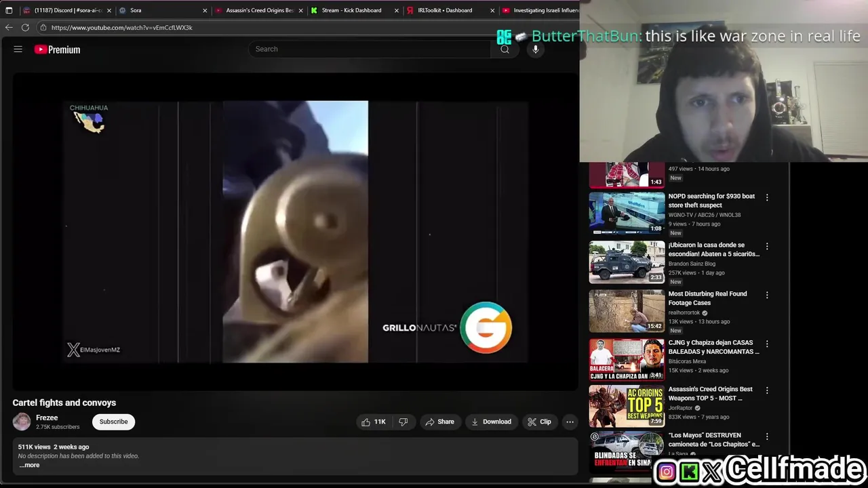Reload the page with the refresh icon
This screenshot has height=488, width=868.
pyautogui.click(x=25, y=28)
